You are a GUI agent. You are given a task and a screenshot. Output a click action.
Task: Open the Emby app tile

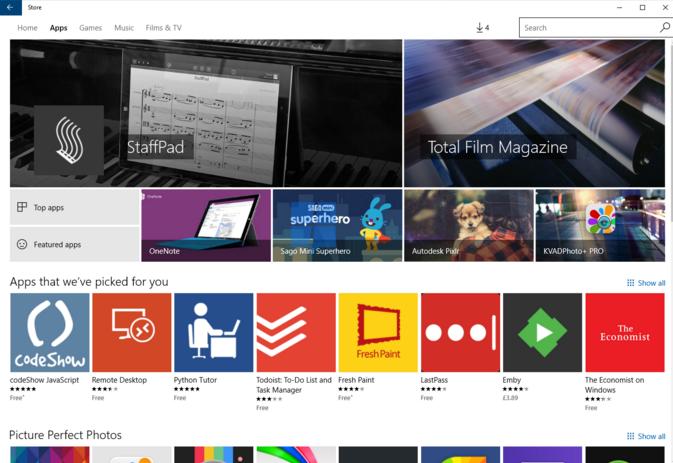pos(543,333)
